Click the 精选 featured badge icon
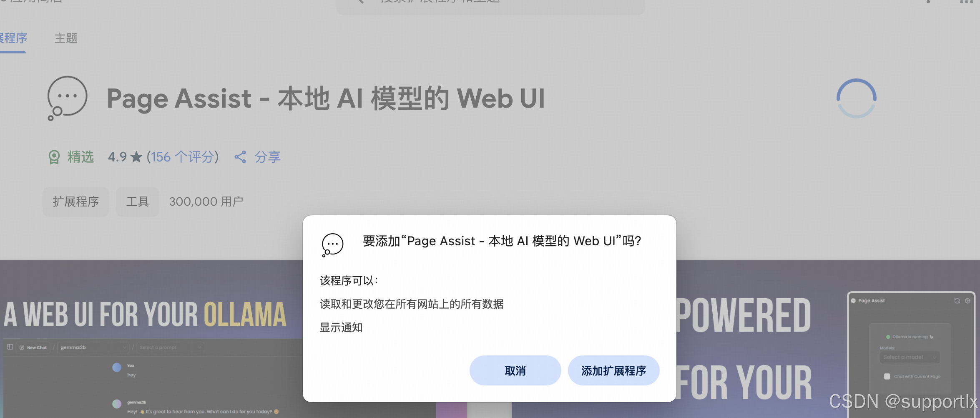 pos(54,157)
